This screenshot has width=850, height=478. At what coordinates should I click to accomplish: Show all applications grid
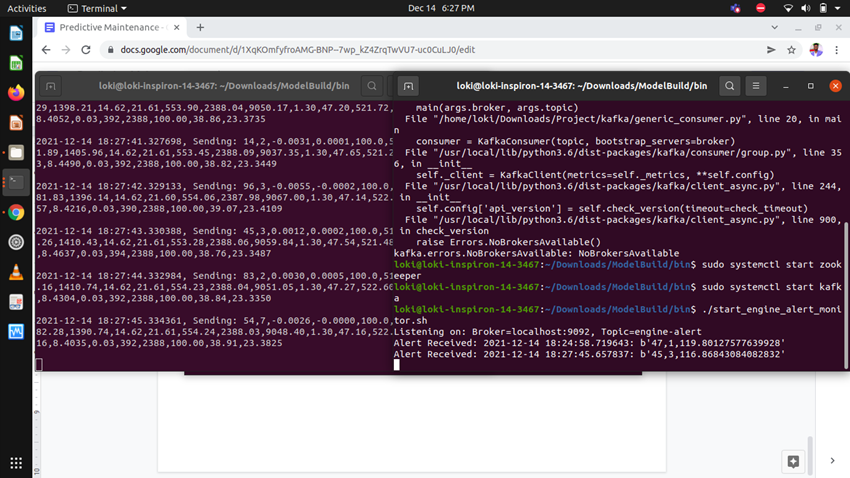pos(16,462)
